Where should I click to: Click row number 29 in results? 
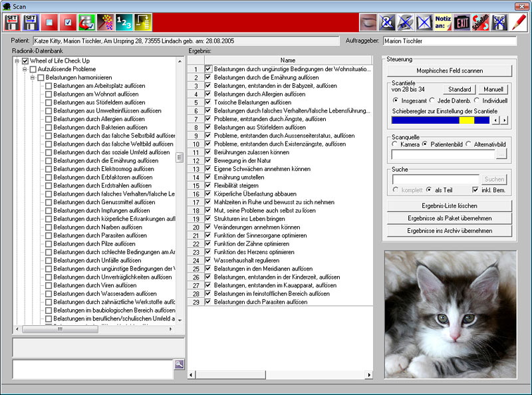pyautogui.click(x=196, y=302)
